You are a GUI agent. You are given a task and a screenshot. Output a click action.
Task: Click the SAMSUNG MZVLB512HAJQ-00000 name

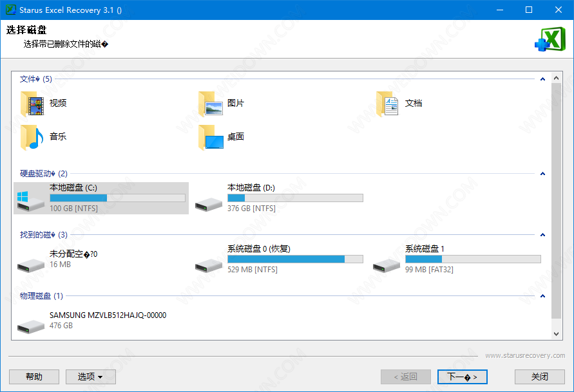point(108,315)
